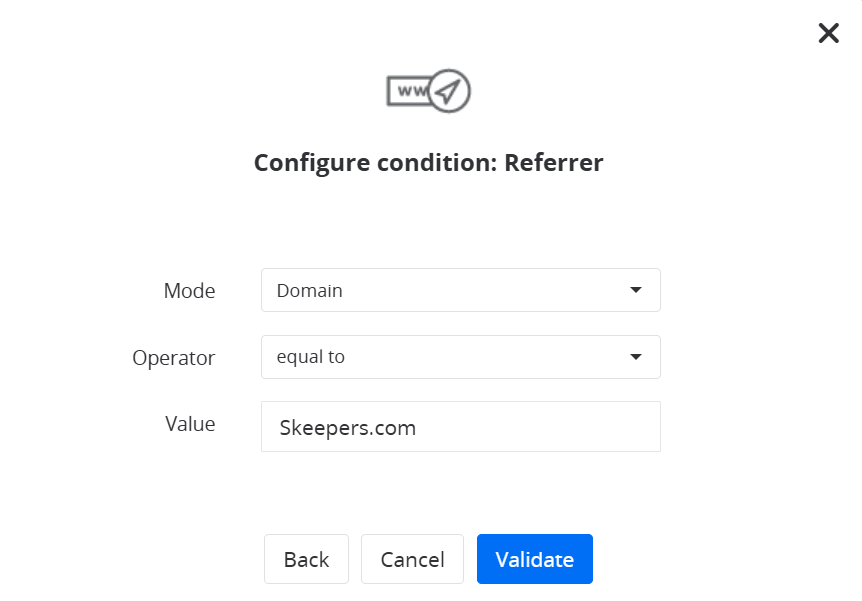862x601 pixels.
Task: Click the Value field label
Action: click(190, 424)
